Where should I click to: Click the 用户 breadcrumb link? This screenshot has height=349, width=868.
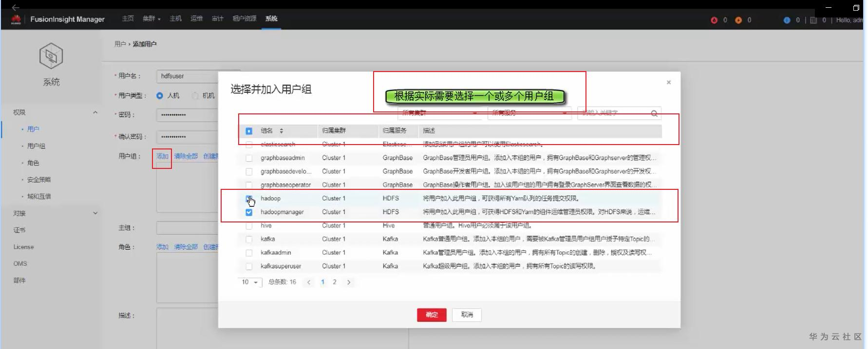click(120, 44)
